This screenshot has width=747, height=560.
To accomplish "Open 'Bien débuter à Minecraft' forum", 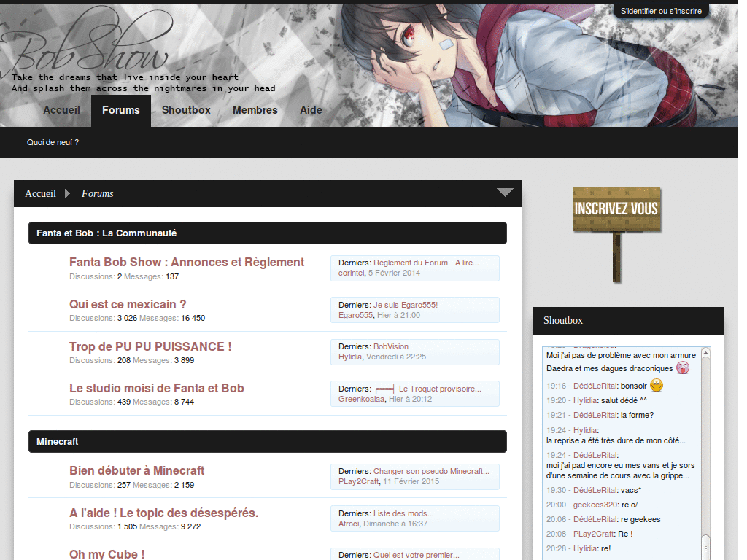I will click(x=136, y=470).
